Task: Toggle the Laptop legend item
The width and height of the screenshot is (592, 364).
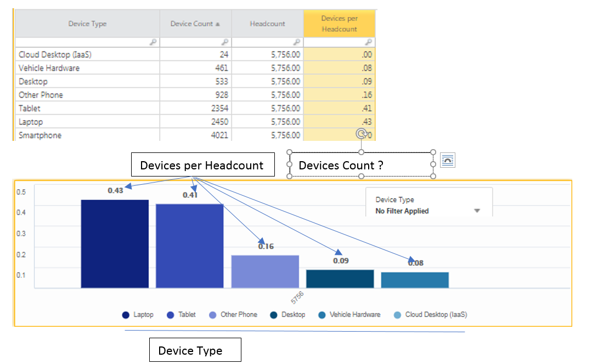Action: point(138,315)
